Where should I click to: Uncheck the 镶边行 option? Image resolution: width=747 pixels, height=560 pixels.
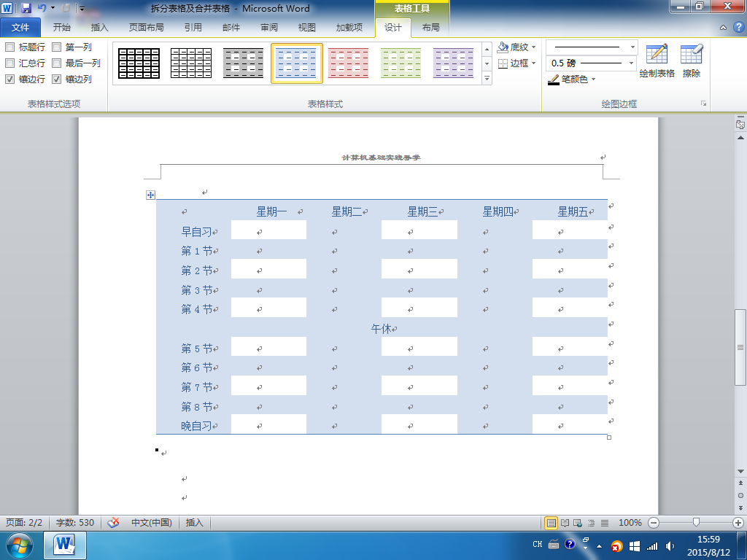(x=10, y=79)
